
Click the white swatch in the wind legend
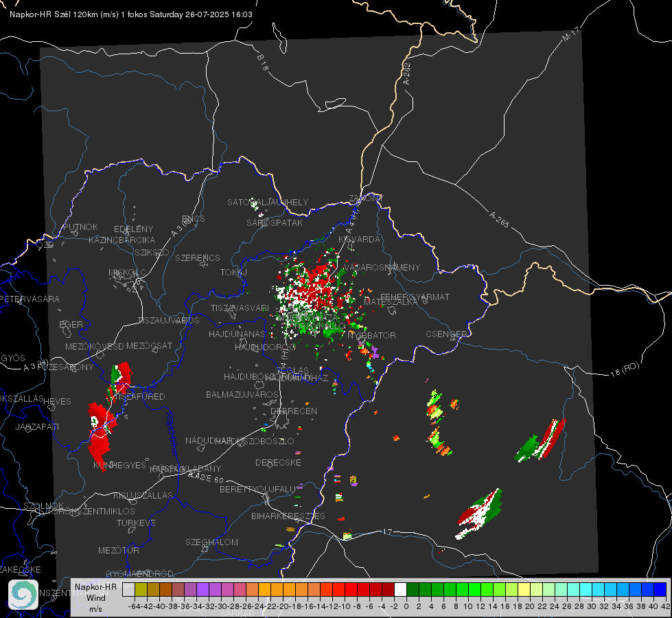pyautogui.click(x=400, y=589)
